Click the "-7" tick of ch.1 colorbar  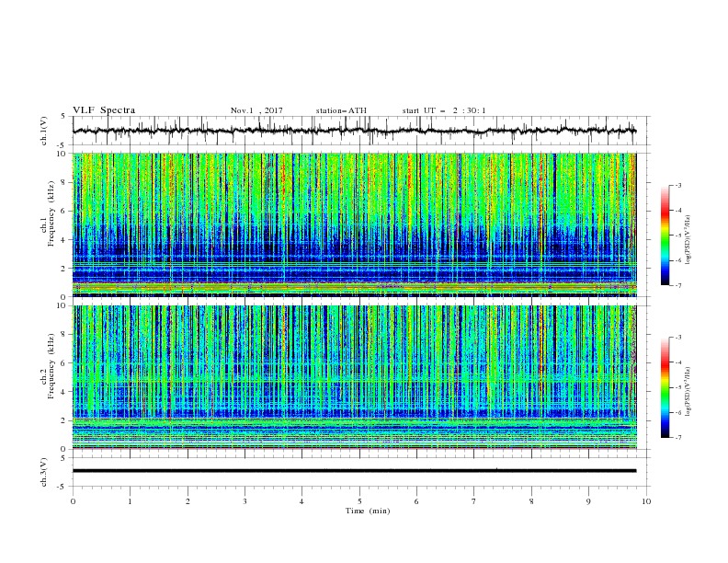tap(678, 285)
